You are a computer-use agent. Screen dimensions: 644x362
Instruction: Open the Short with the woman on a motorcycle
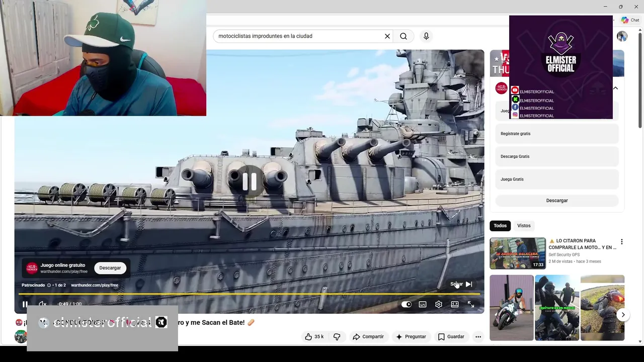(511, 308)
